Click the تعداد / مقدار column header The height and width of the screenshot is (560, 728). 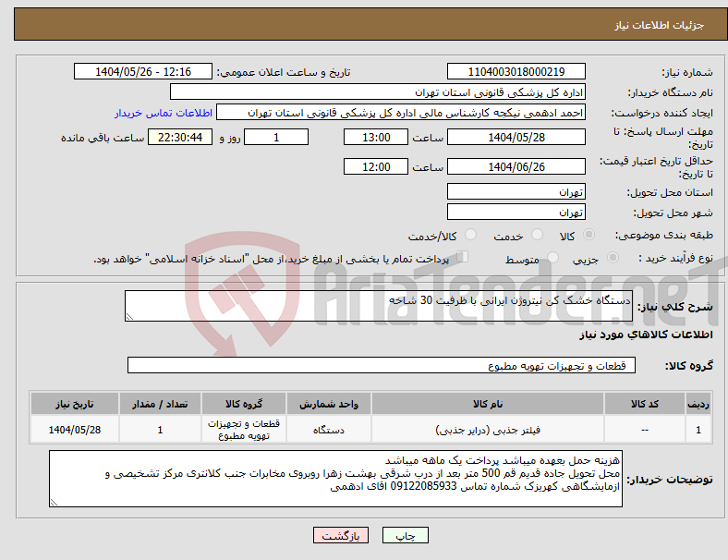[x=160, y=404]
